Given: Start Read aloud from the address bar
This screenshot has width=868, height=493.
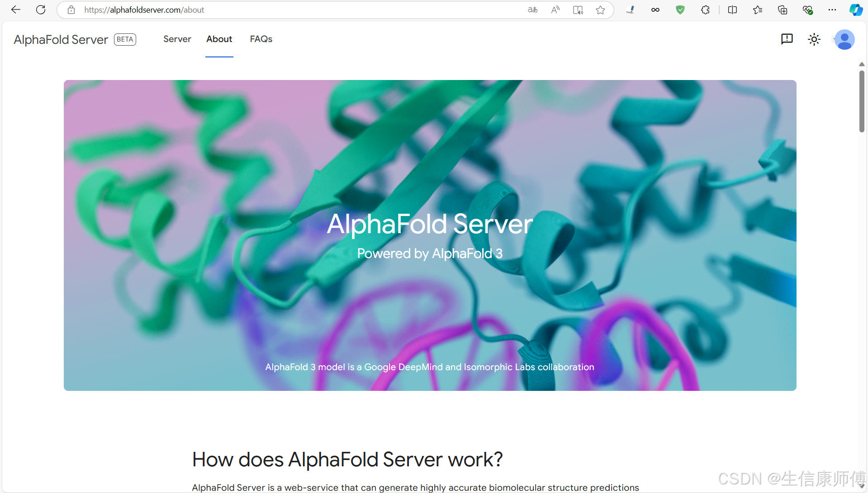Looking at the screenshot, I should pyautogui.click(x=555, y=10).
